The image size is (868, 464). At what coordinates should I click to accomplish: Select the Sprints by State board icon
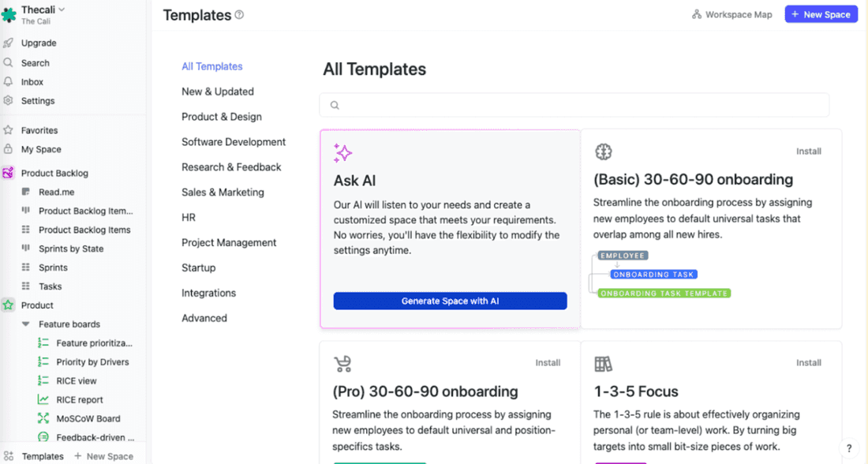[x=26, y=248]
